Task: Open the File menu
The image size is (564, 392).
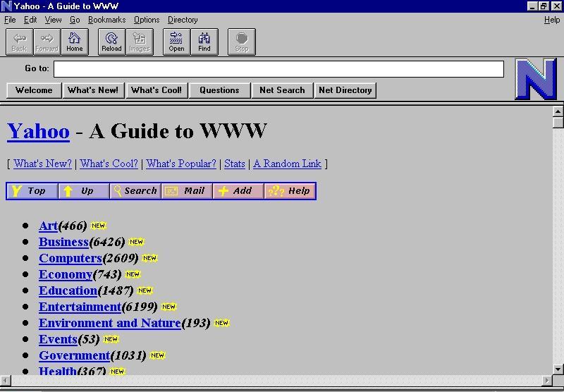Action: (10, 20)
